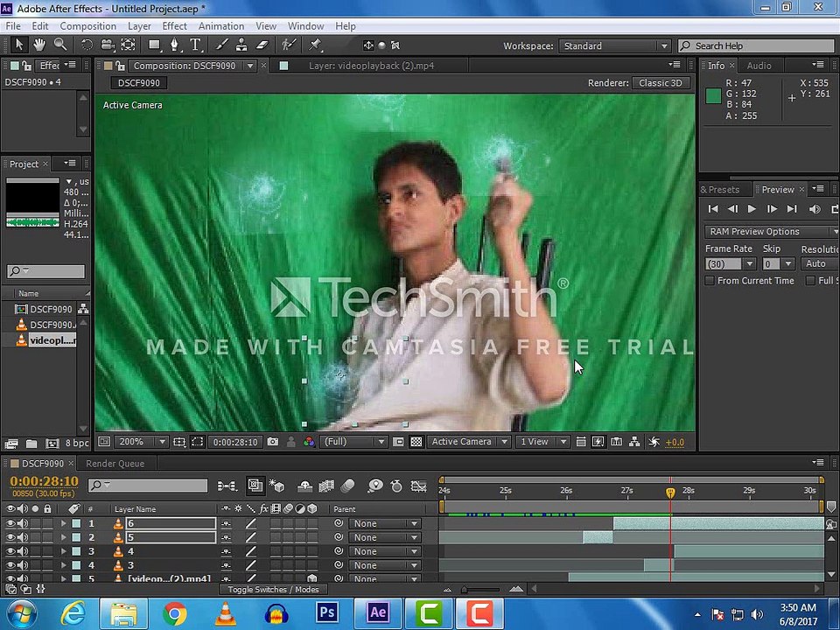Viewport: 840px width, 630px height.
Task: Open Composition Mini-Flowchart in timeline
Action: [227, 486]
